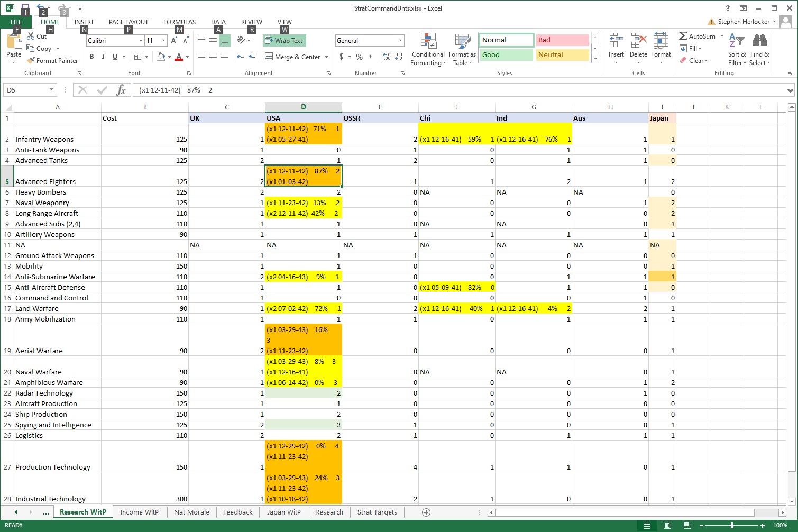Click the Delete cells icon

click(638, 41)
